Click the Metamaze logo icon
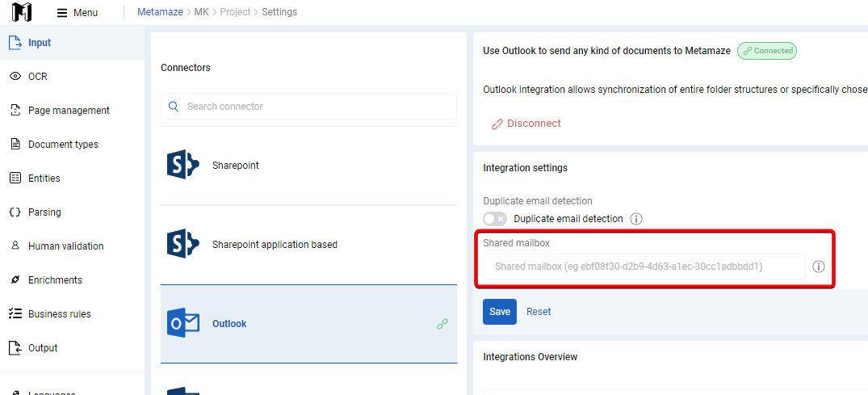The width and height of the screenshot is (868, 395). [x=22, y=11]
